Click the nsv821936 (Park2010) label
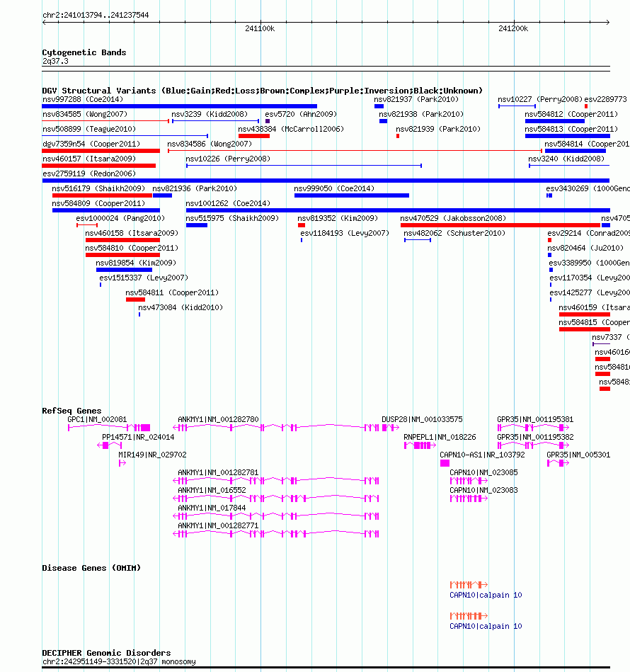 [x=195, y=188]
